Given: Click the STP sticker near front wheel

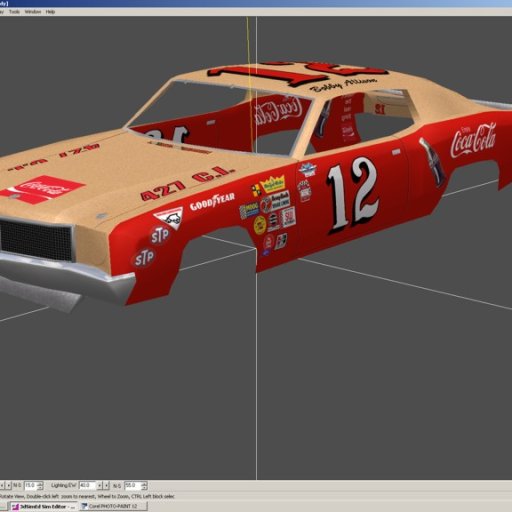Looking at the screenshot, I should point(160,236).
